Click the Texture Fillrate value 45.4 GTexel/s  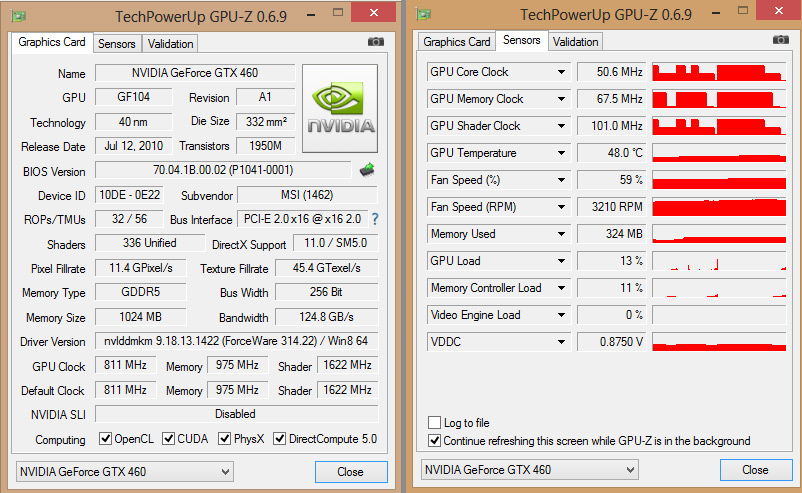(326, 268)
